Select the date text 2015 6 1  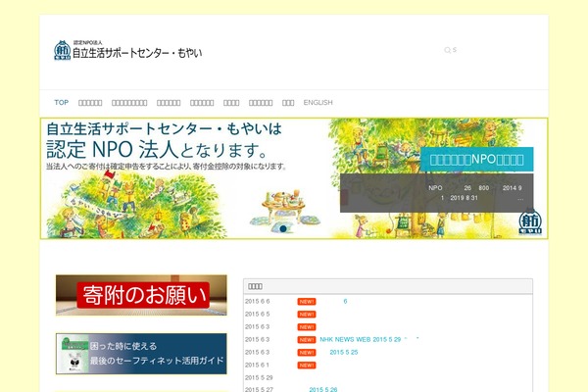(x=257, y=365)
